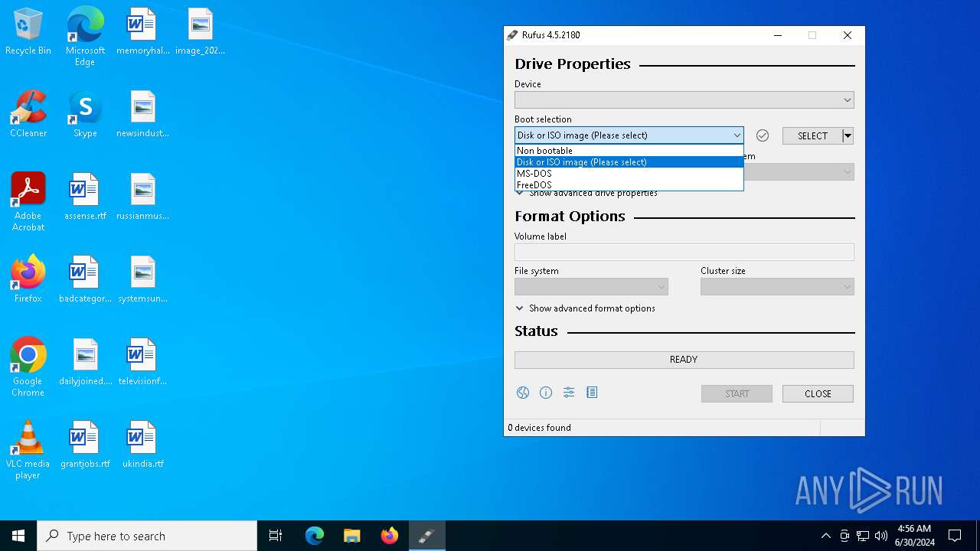Click the START button

pyautogui.click(x=737, y=393)
